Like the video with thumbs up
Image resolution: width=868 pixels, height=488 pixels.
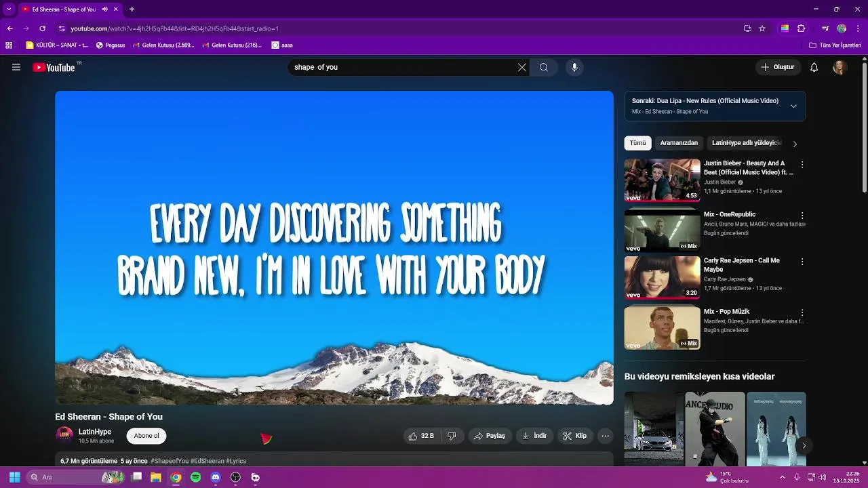[x=421, y=436]
